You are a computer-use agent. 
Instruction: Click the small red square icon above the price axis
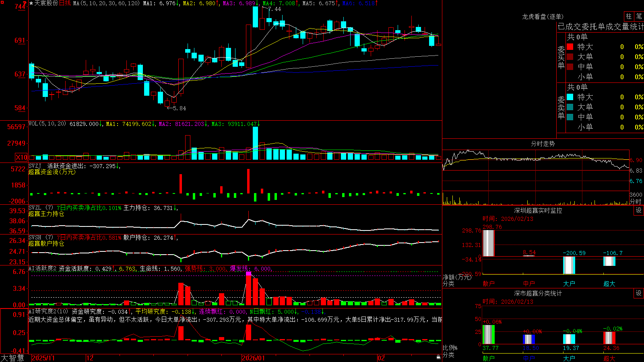click(x=2, y=2)
